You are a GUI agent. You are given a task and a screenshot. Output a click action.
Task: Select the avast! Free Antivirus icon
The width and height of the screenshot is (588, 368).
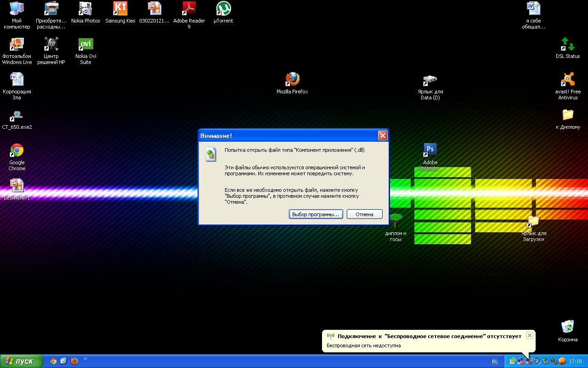pyautogui.click(x=568, y=80)
